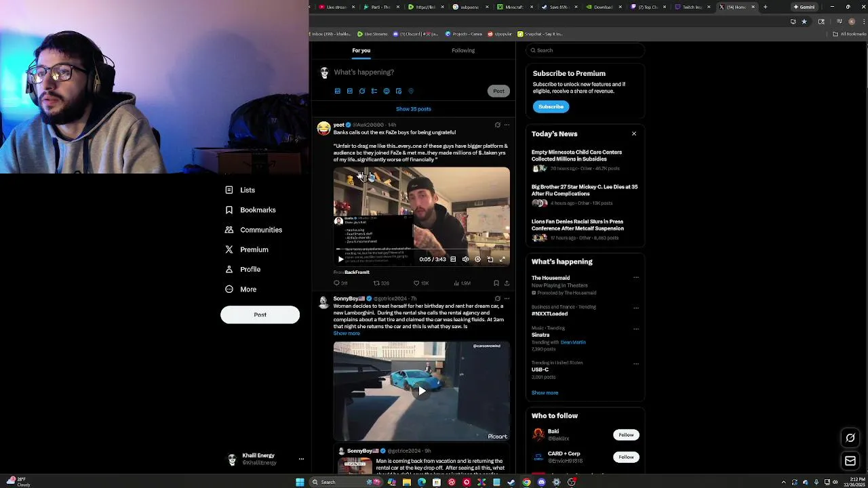Image resolution: width=868 pixels, height=488 pixels.
Task: Dismiss the Today's News panel
Action: [x=634, y=134]
